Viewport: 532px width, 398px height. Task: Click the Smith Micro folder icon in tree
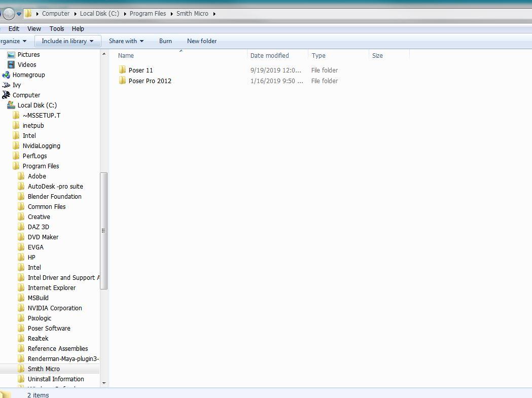[x=21, y=369]
